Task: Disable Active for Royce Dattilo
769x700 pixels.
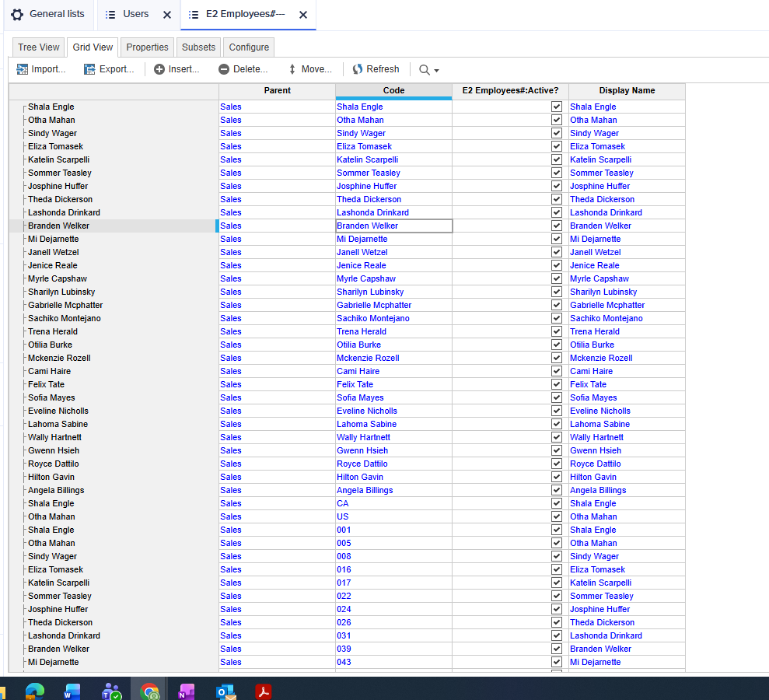Action: 556,464
